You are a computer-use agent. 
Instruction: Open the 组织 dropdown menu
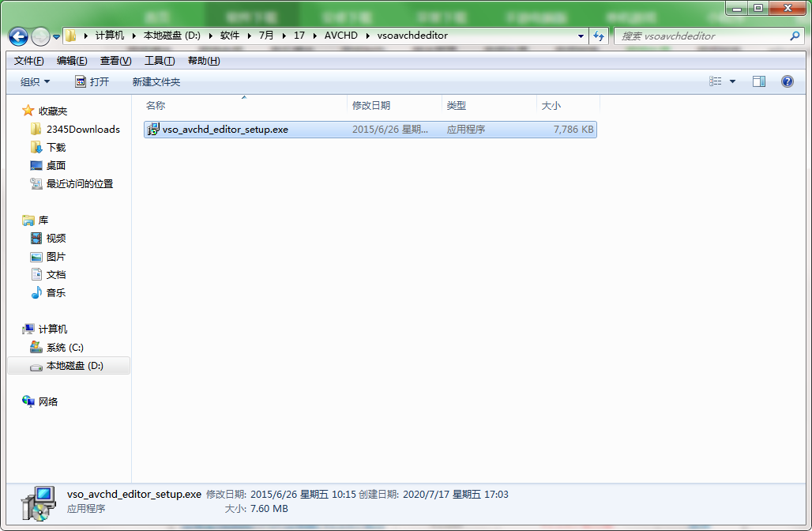tap(36, 82)
